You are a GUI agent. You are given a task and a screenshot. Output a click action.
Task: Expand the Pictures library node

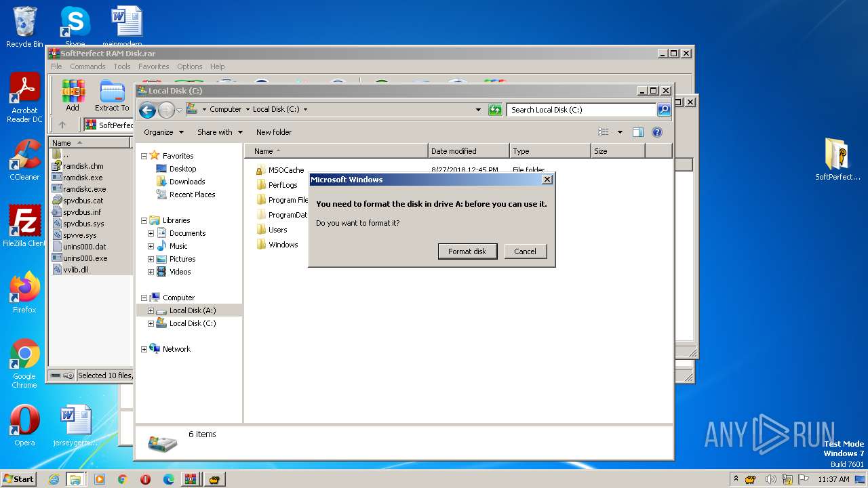point(151,259)
